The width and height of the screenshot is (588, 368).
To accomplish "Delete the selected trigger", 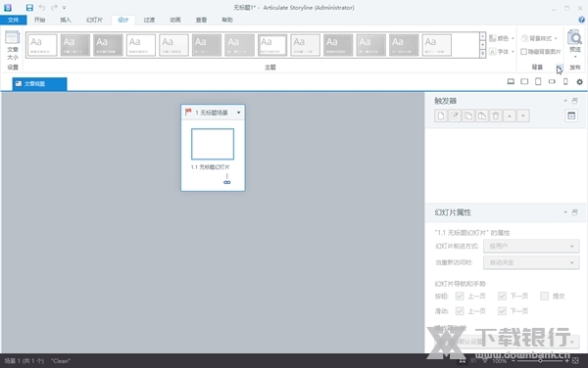I will tap(496, 115).
